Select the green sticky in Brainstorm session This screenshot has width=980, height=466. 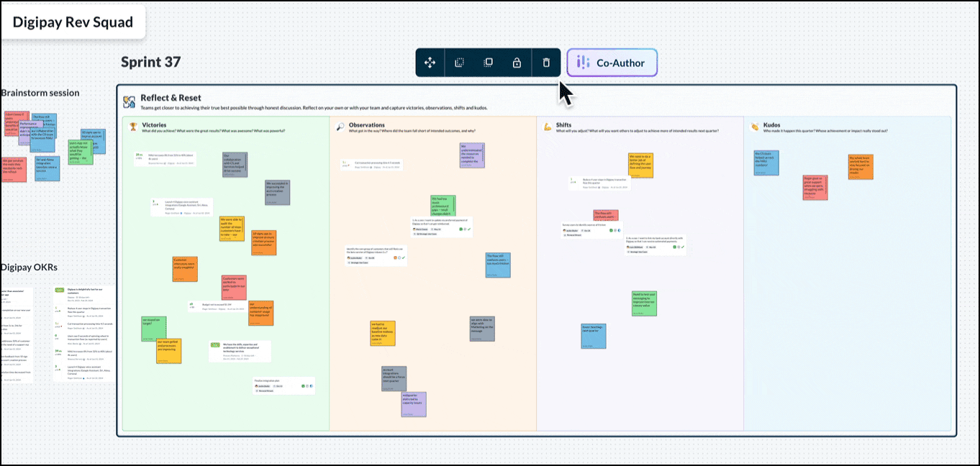click(x=81, y=151)
